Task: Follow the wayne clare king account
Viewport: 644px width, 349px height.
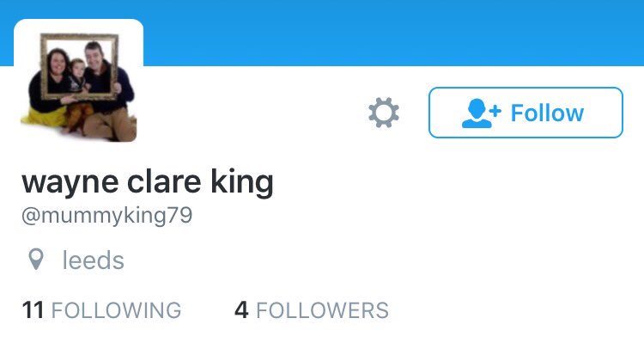Action: point(526,113)
